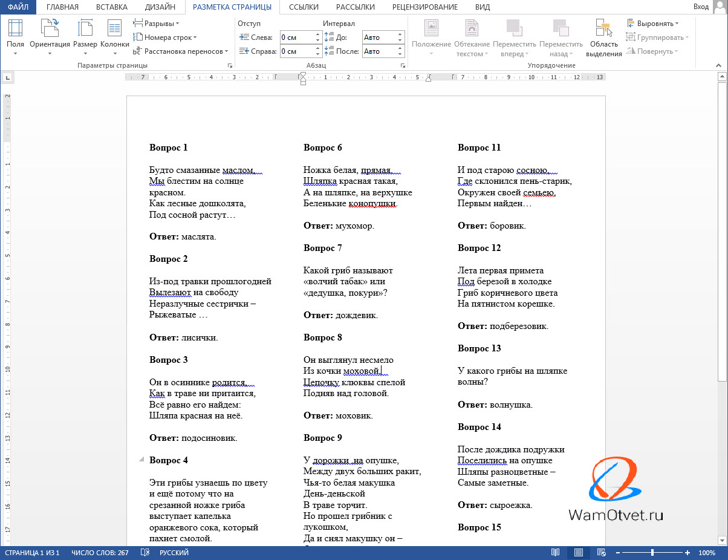
Task: Click the ФАЙЛ button
Action: [x=18, y=7]
